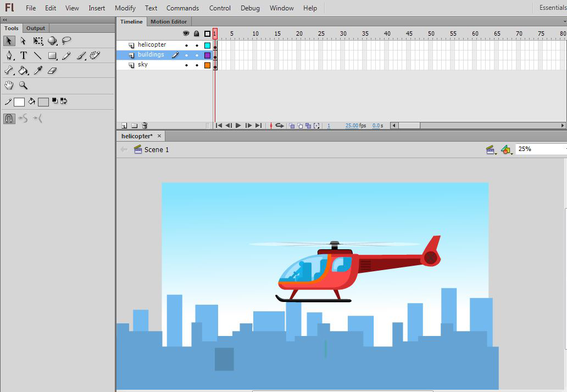Open the Modify menu
Screen dimensions: 567x392
click(125, 8)
